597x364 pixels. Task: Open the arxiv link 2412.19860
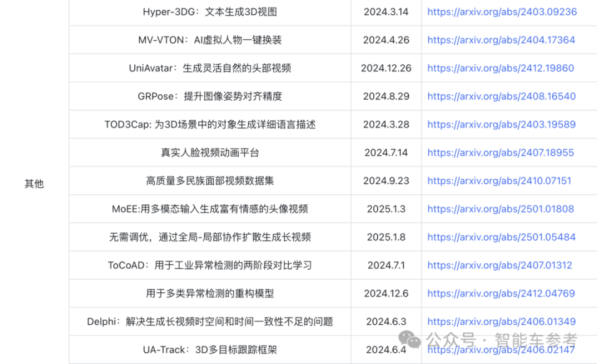pos(501,68)
